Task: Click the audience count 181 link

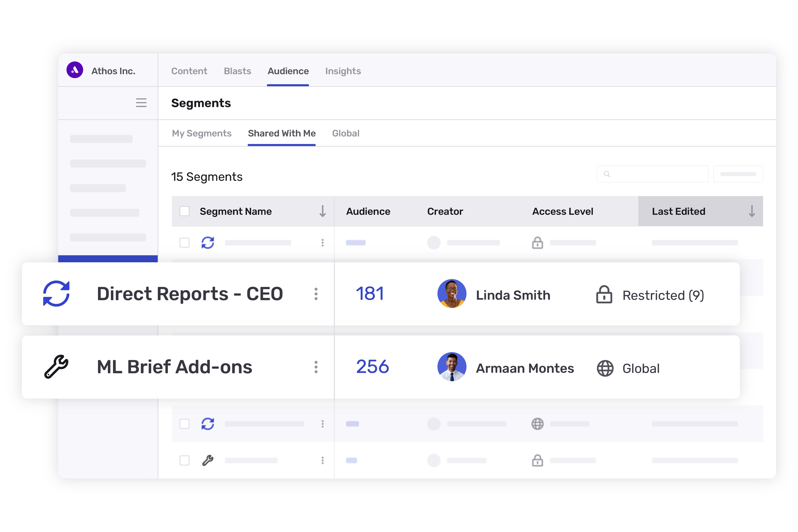Action: pos(370,294)
